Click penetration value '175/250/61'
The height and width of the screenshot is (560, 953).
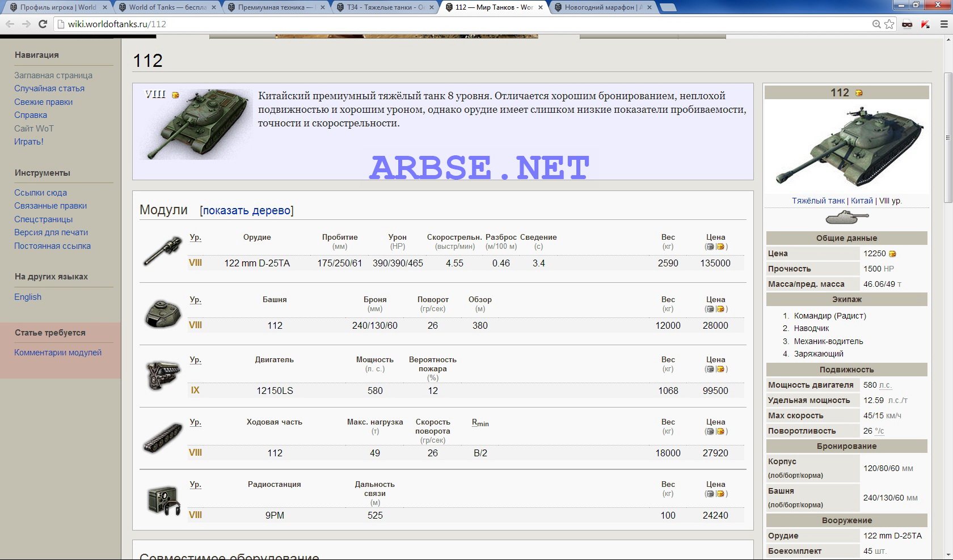(x=340, y=263)
